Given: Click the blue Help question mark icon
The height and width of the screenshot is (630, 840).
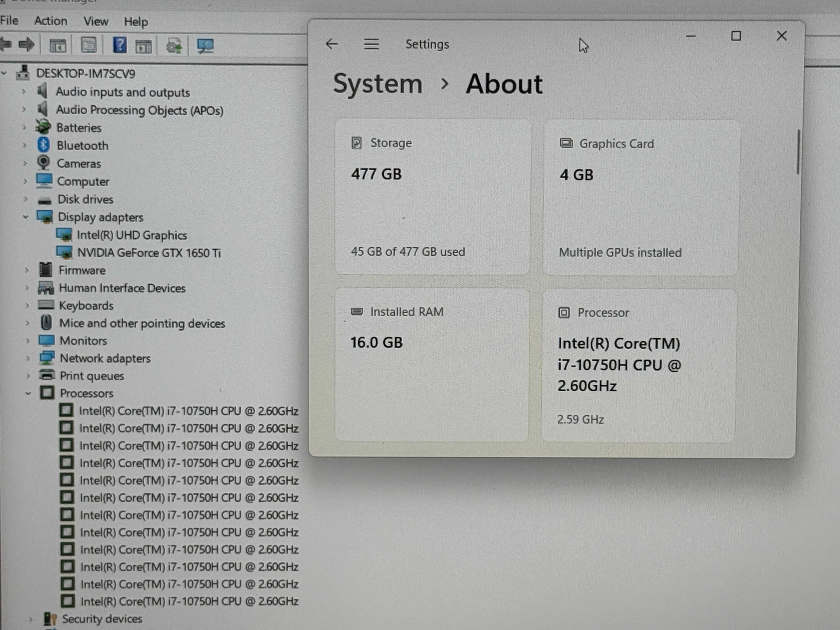Looking at the screenshot, I should [x=120, y=45].
